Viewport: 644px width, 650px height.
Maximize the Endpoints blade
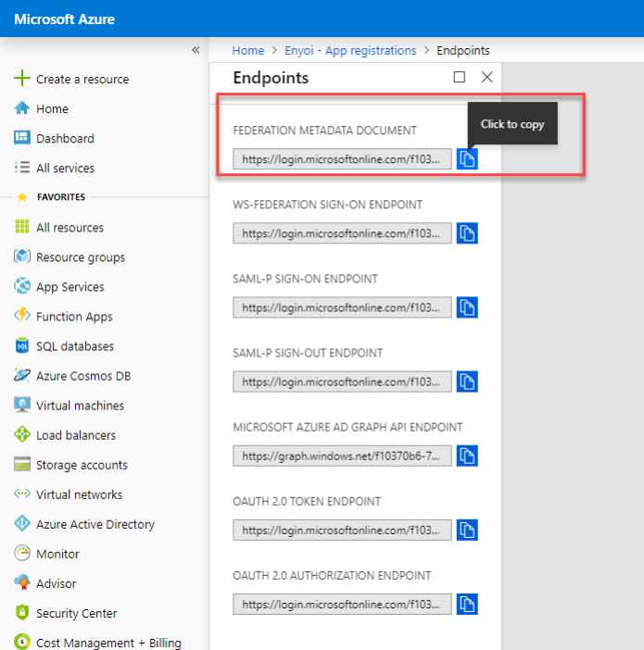(x=460, y=77)
